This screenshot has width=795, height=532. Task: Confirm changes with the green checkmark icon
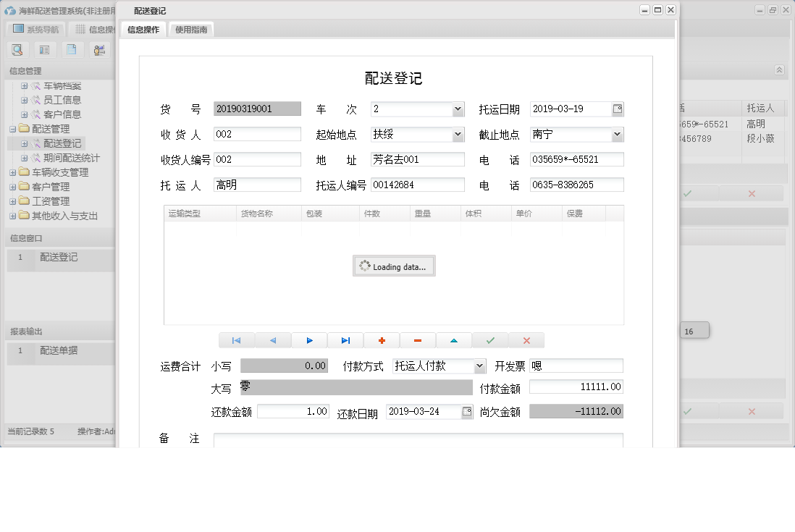point(490,340)
